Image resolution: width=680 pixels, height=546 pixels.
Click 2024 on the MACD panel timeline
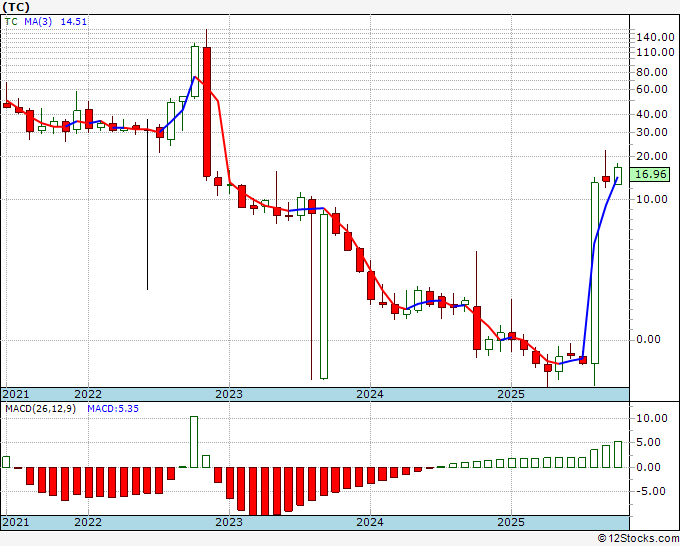(370, 522)
